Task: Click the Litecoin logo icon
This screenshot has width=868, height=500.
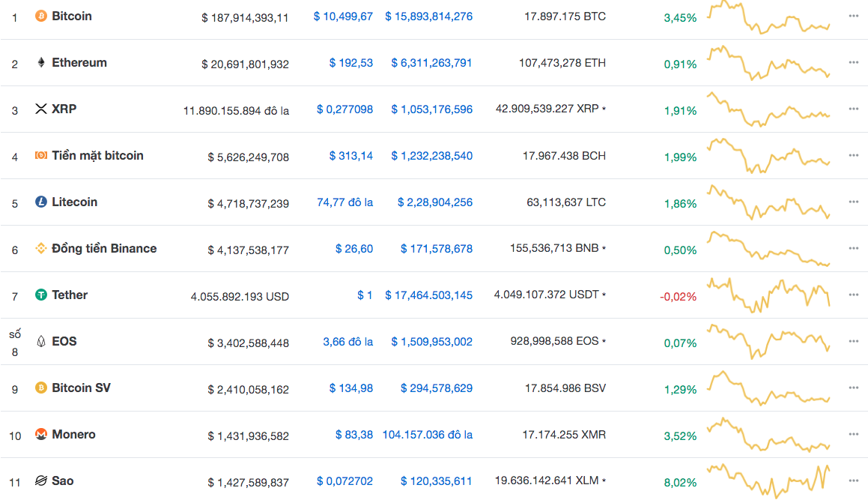Action: coord(41,202)
